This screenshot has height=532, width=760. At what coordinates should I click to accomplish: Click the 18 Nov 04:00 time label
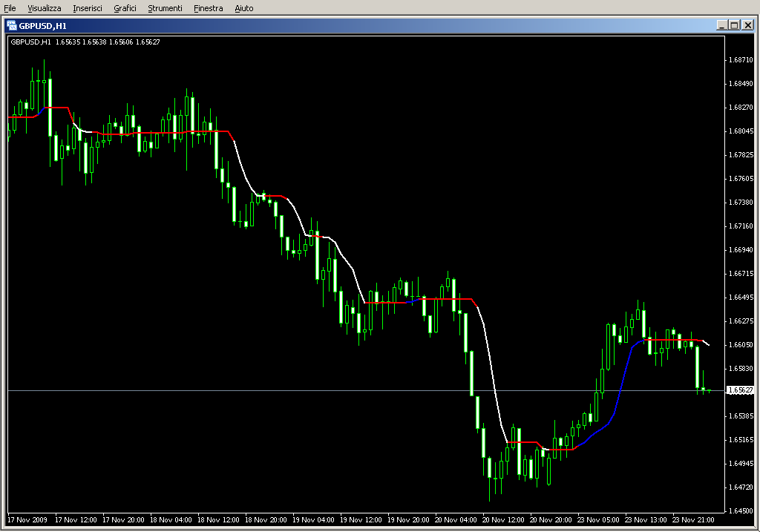pos(171,520)
